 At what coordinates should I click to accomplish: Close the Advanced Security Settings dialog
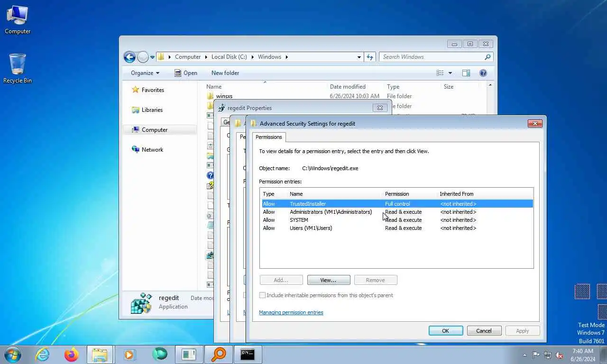click(535, 123)
